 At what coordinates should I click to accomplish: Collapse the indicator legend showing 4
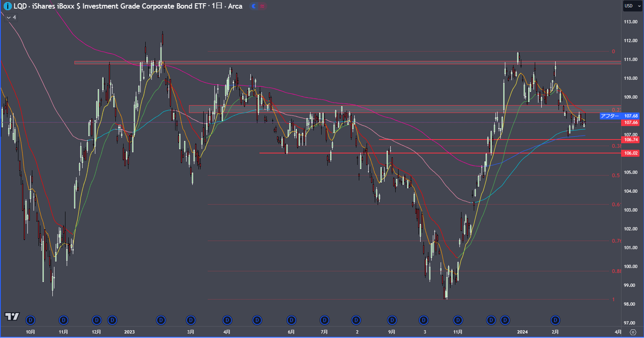click(x=11, y=17)
